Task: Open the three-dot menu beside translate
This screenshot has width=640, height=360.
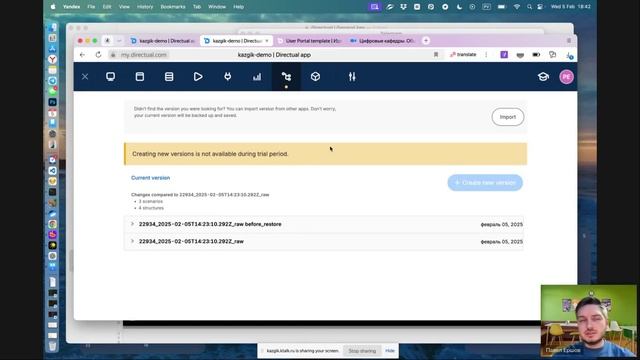Action: pos(486,54)
